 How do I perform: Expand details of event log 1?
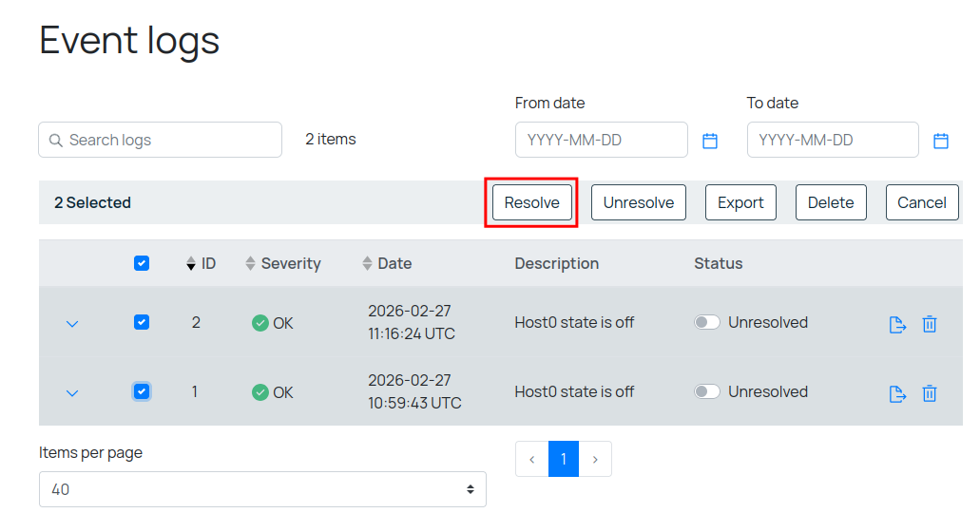click(71, 393)
